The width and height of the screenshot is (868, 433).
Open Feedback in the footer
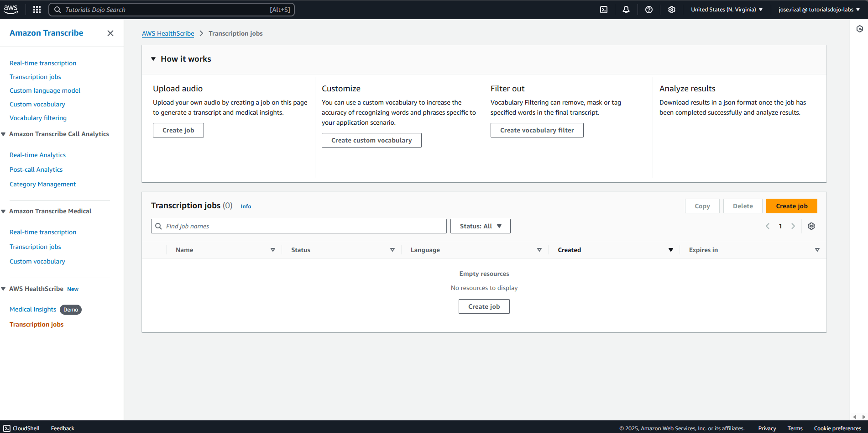tap(63, 428)
